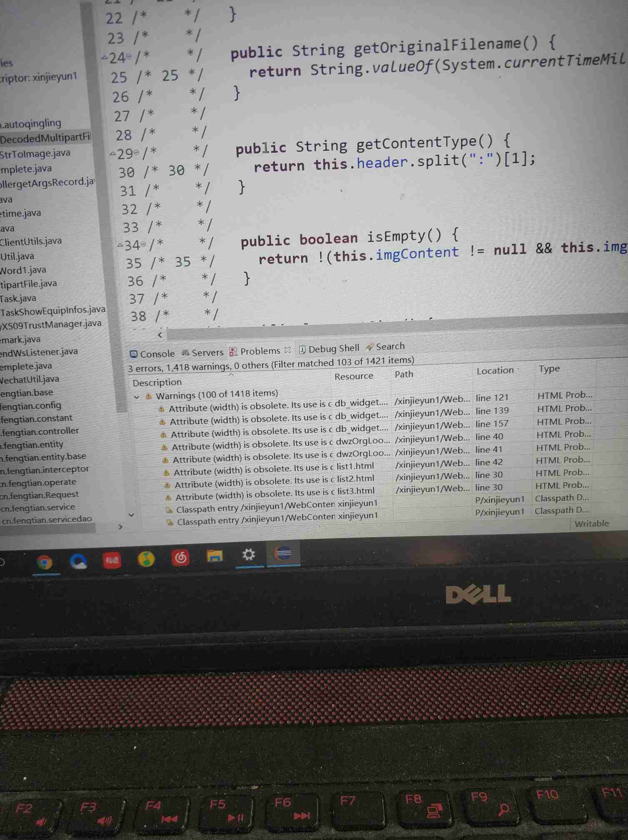Open File Explorer from the taskbar
This screenshot has width=628, height=840.
tap(214, 556)
